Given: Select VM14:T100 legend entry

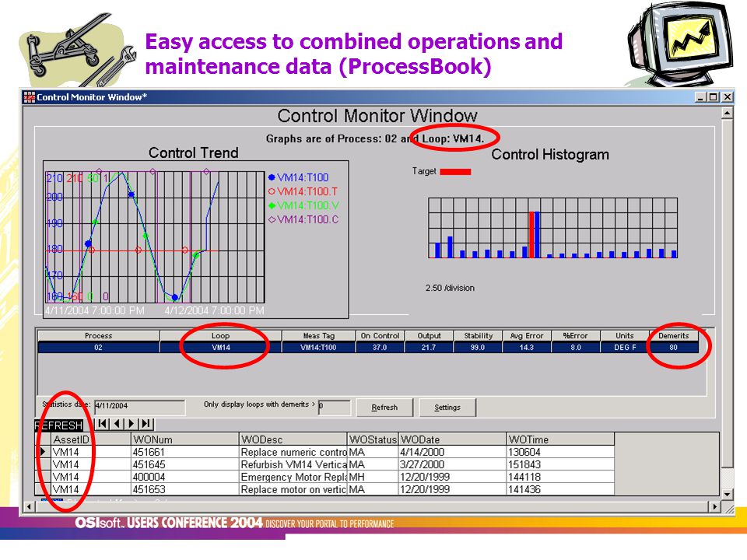Looking at the screenshot, I should pos(299,177).
